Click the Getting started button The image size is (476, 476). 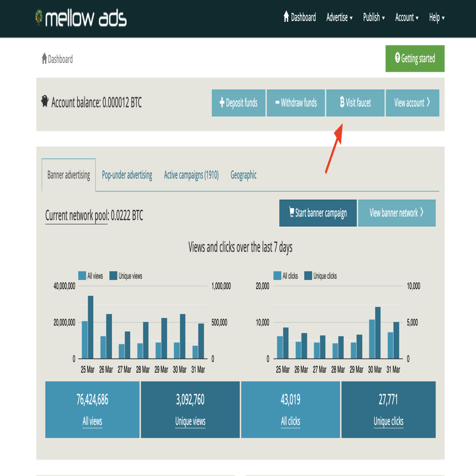coord(415,58)
